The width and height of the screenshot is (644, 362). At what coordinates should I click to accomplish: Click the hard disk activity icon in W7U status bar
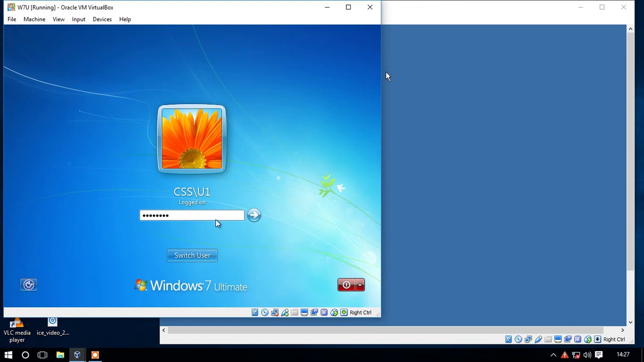click(x=255, y=312)
